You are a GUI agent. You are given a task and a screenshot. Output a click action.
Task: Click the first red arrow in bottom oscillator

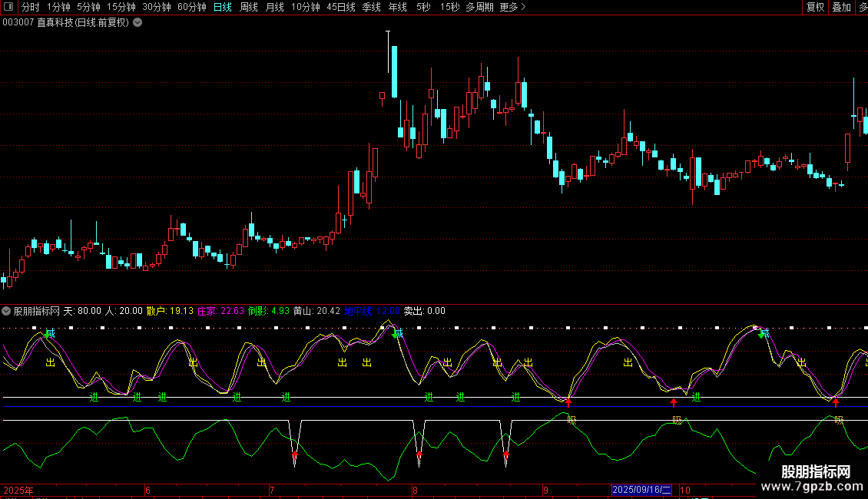(x=295, y=457)
